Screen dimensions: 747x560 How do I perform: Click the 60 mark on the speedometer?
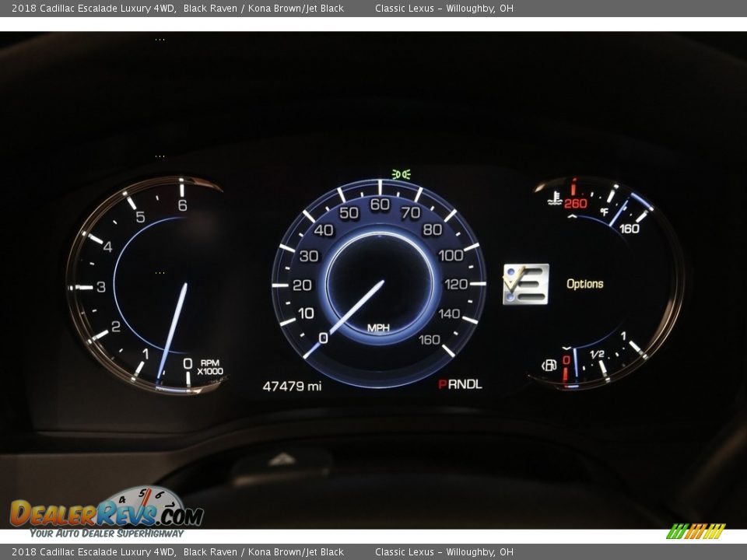tap(380, 205)
